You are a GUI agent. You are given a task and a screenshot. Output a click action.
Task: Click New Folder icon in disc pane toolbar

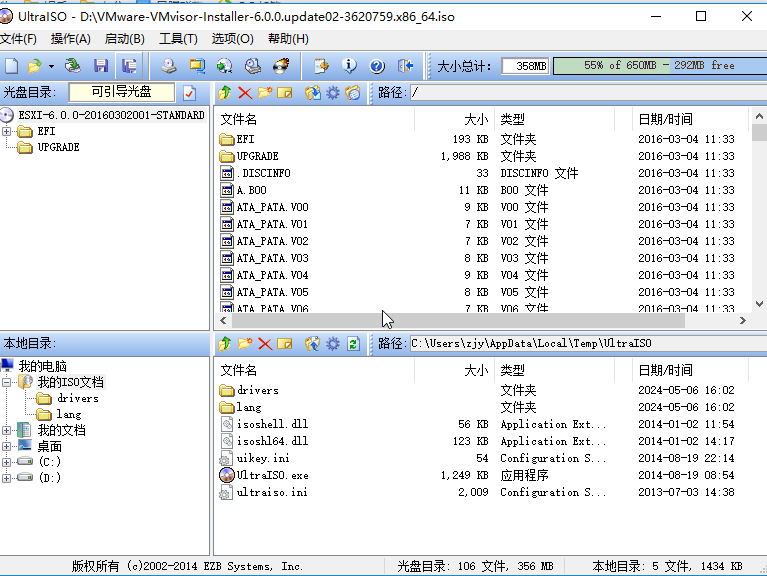[265, 92]
